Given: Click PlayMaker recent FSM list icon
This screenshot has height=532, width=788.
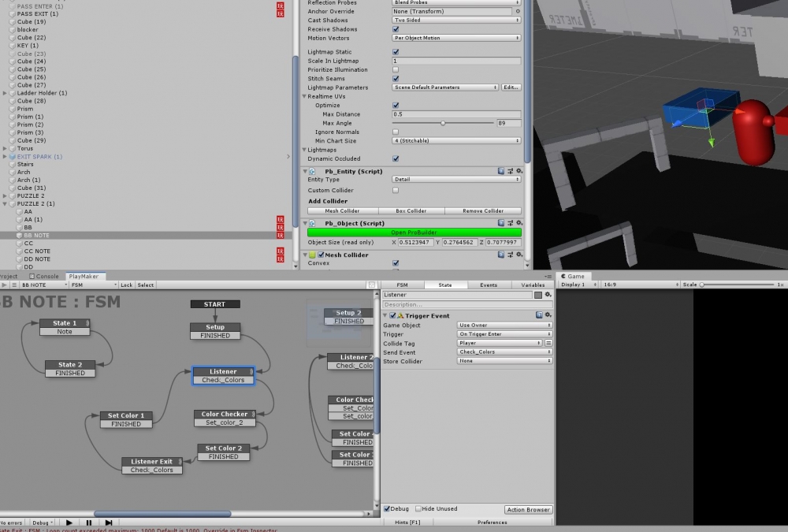Looking at the screenshot, I should click(14, 285).
